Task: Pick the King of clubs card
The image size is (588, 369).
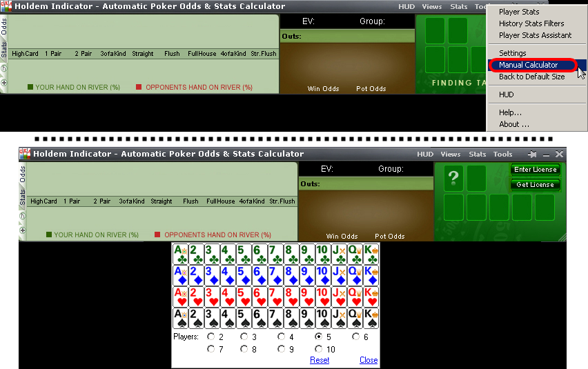Action: (371, 254)
